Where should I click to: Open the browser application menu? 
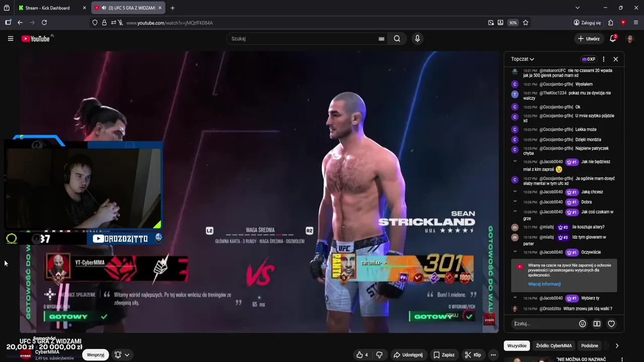(636, 23)
